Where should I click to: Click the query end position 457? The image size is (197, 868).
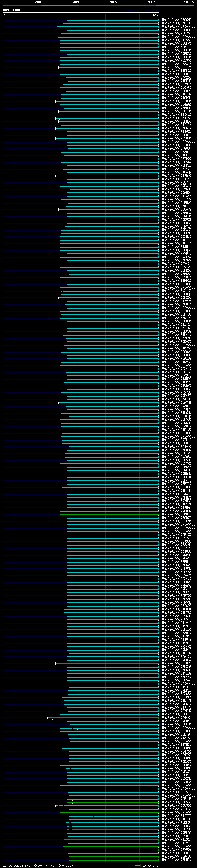tap(155, 15)
